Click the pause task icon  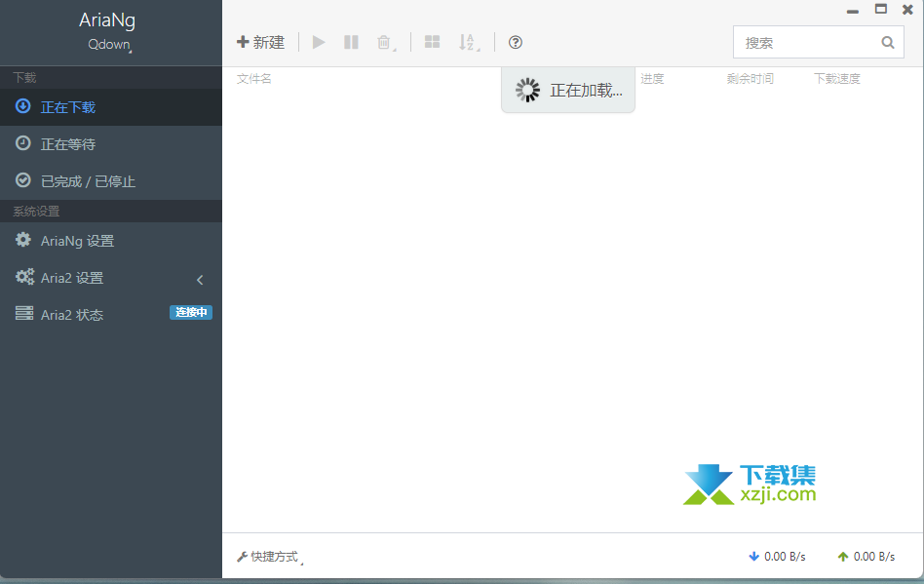coord(351,43)
